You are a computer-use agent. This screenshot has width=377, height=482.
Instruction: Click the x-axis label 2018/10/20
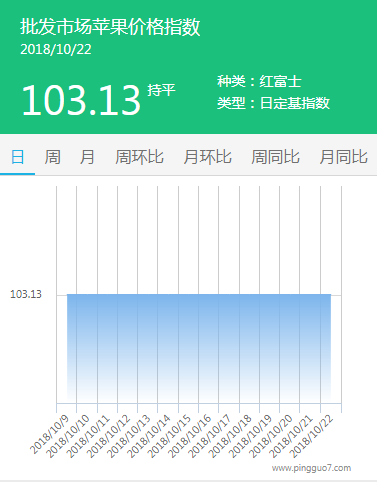pos(271,436)
